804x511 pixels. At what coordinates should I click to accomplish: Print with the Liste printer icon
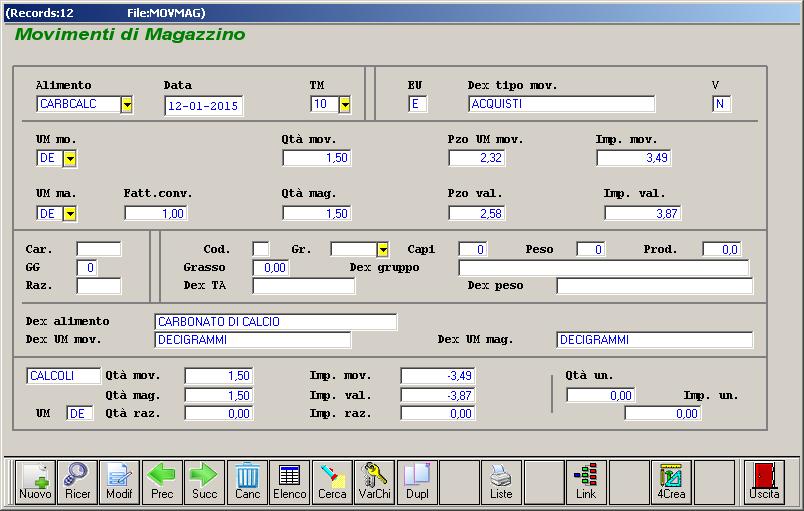coord(501,482)
